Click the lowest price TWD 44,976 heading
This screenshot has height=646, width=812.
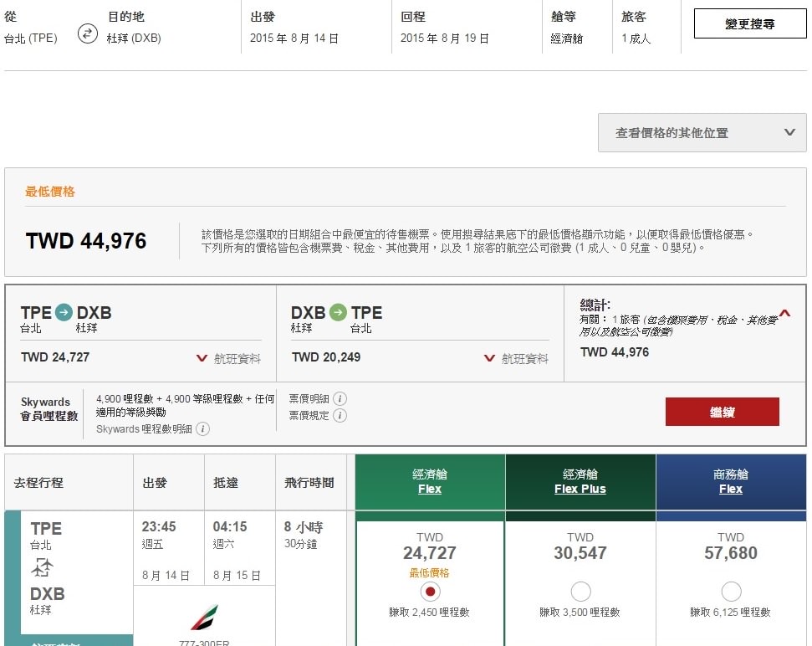[86, 241]
